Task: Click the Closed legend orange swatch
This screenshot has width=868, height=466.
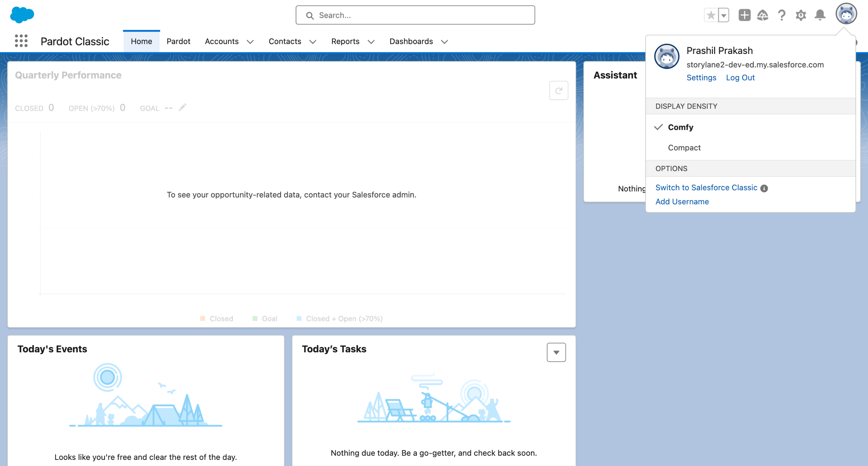Action: (202, 318)
